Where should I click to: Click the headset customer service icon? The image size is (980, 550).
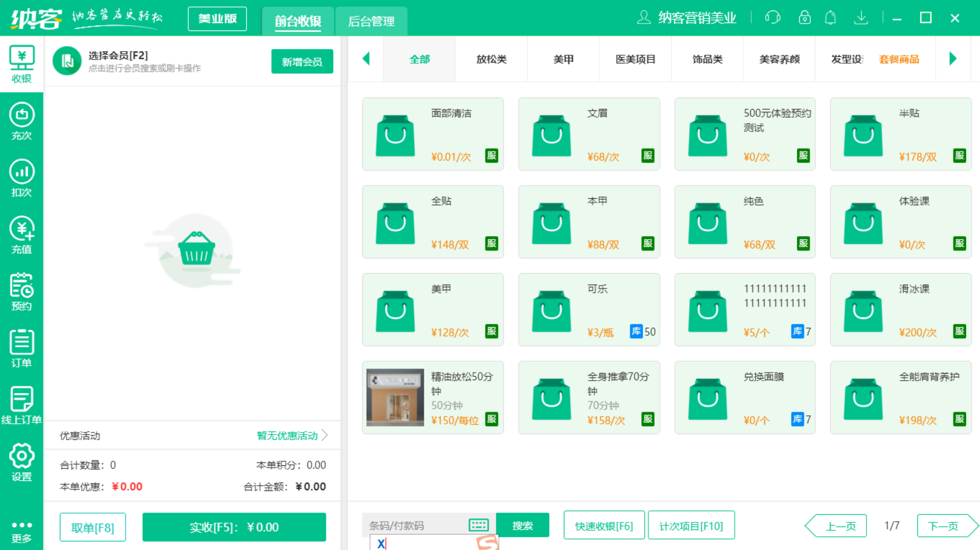pos(772,17)
